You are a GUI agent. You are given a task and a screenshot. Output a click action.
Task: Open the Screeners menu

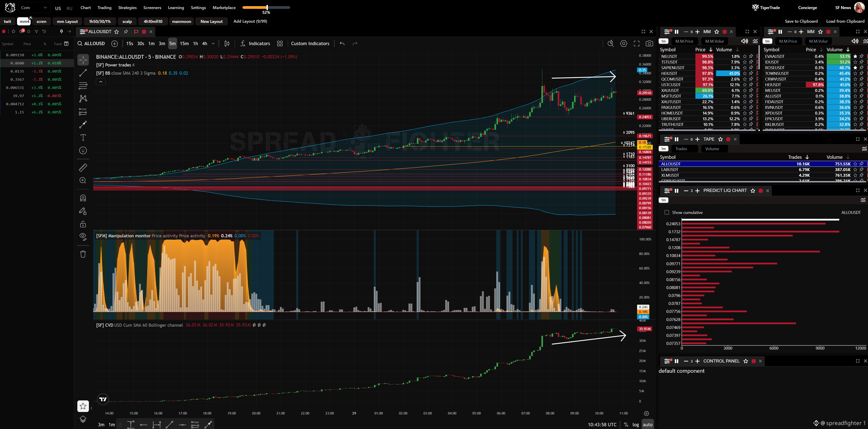pyautogui.click(x=152, y=8)
